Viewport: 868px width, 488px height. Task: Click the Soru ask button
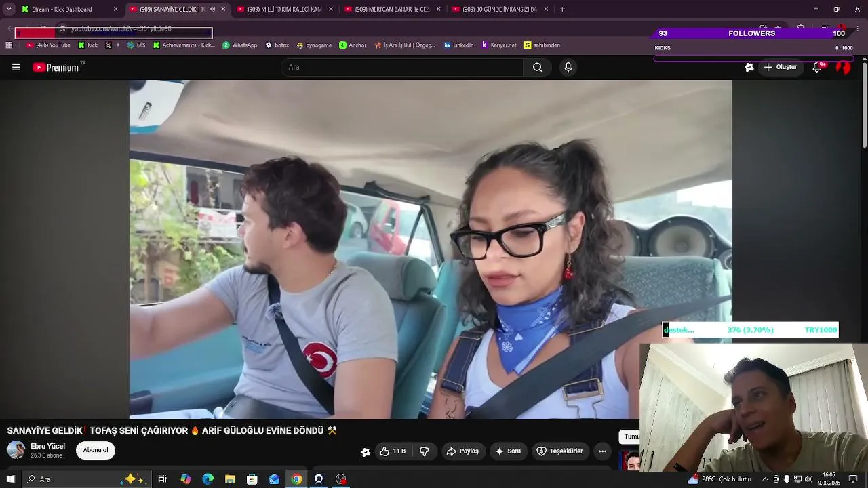click(508, 451)
